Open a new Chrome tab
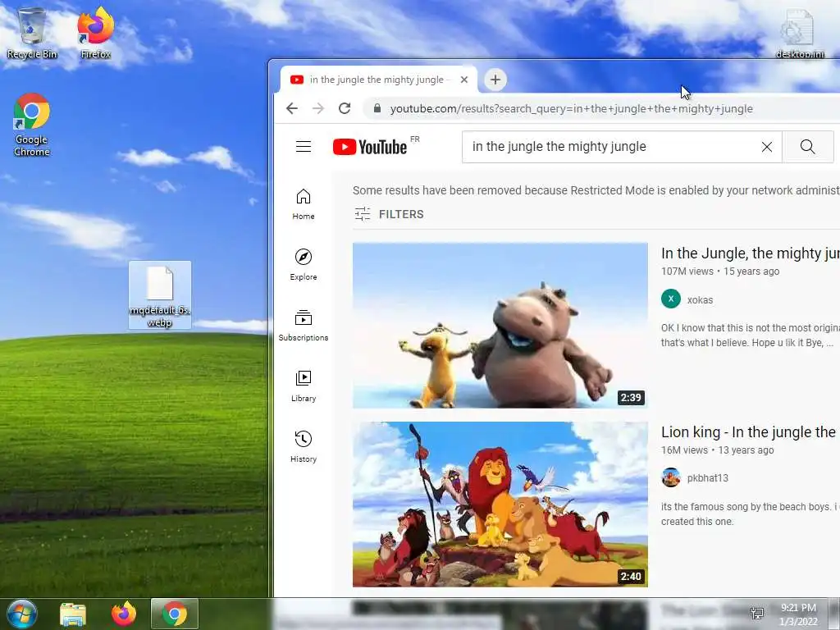The image size is (840, 630). coord(495,80)
